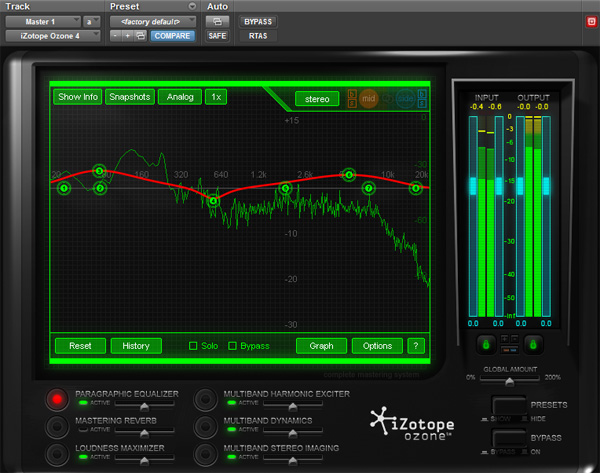Viewport: 600px width, 473px height.
Task: Select EQ node 7 on the curve
Action: tap(368, 188)
